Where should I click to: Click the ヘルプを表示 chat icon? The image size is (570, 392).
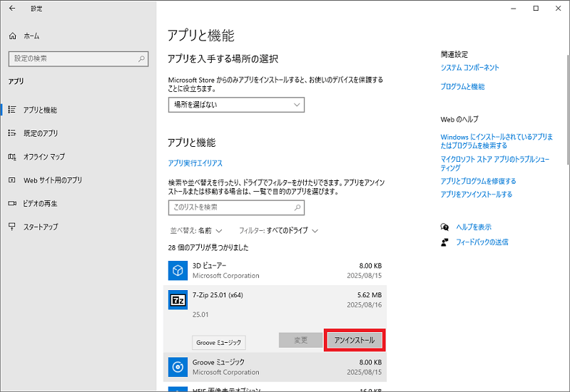pos(445,227)
